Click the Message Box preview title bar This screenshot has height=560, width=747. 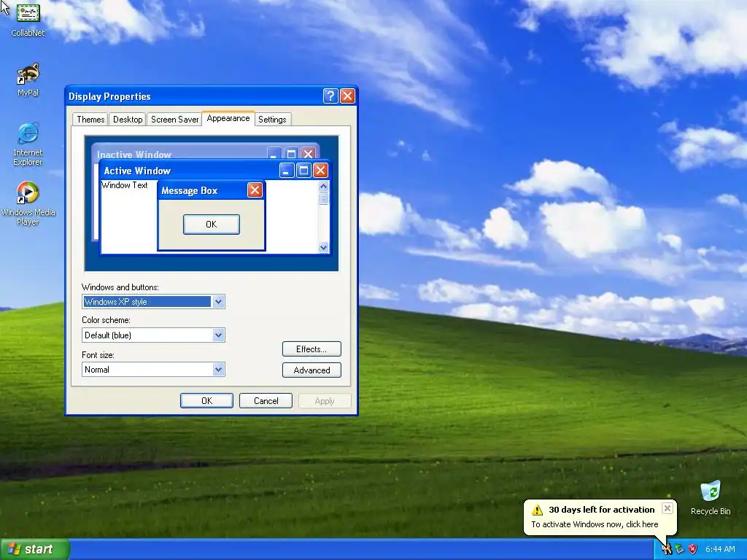click(x=211, y=190)
